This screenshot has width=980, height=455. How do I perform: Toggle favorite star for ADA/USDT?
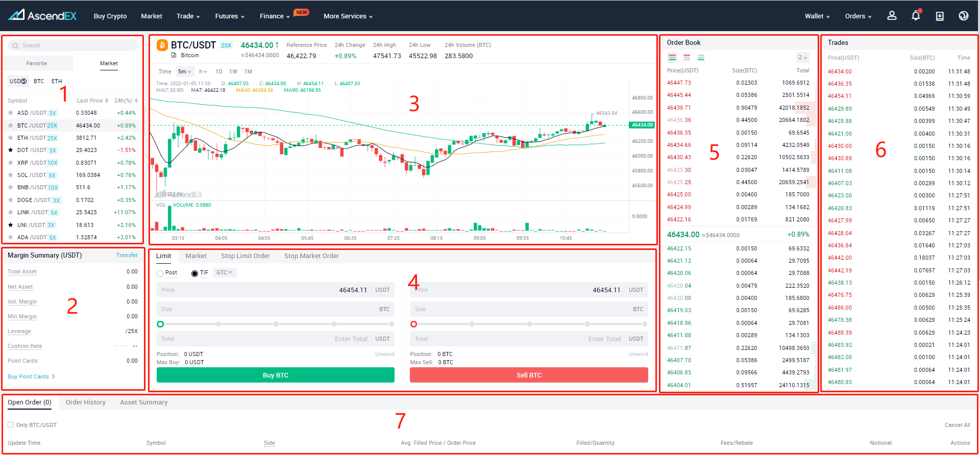click(10, 237)
